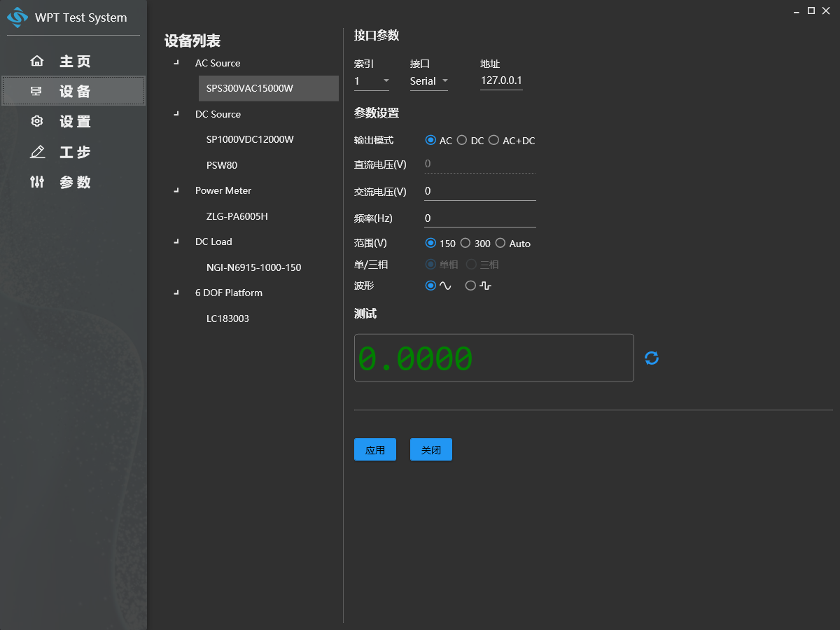Click the home icon beside 主页
Screen dimensions: 840x630
[x=37, y=62]
